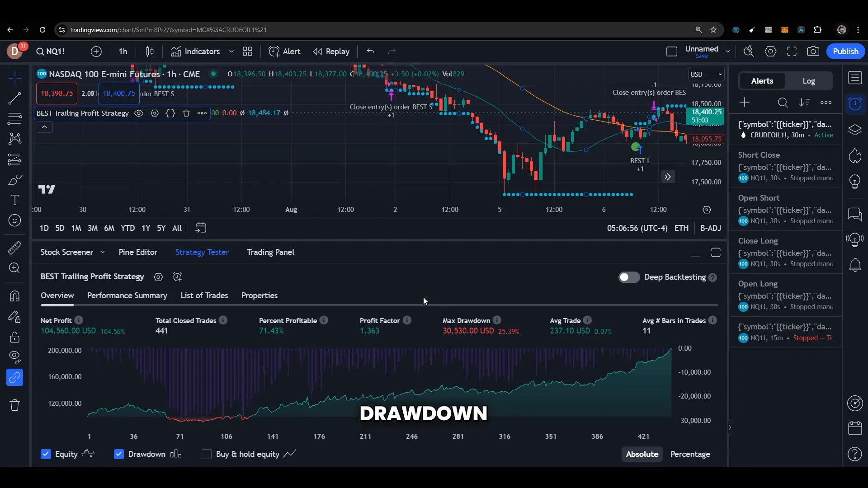Open Indicator templates grid icon
868x488 pixels.
point(247,52)
